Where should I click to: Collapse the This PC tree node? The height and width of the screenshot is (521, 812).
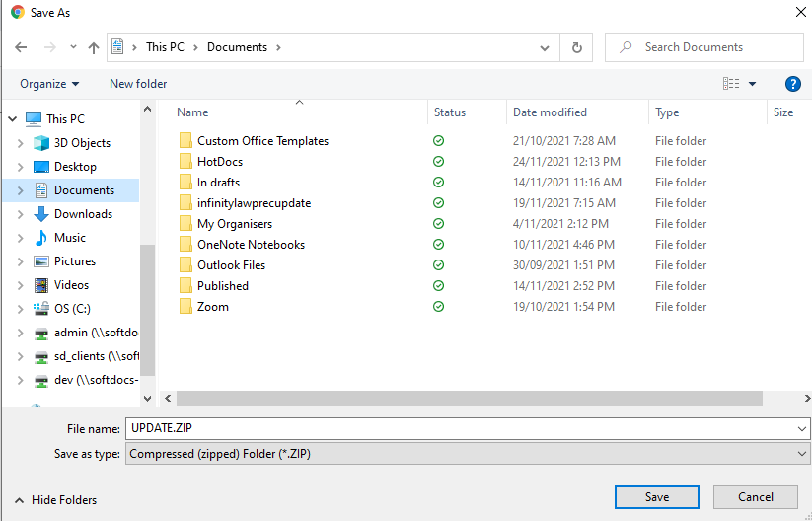[13, 119]
